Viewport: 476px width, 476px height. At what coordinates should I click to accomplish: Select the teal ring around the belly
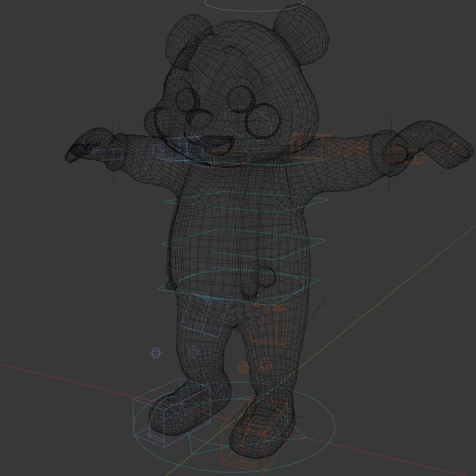(x=243, y=243)
